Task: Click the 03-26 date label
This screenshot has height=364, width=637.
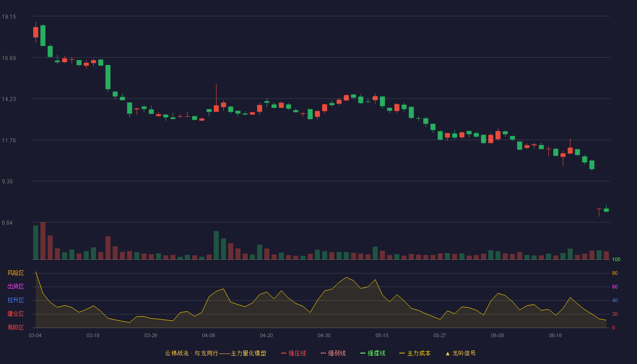Action: pyautogui.click(x=151, y=335)
